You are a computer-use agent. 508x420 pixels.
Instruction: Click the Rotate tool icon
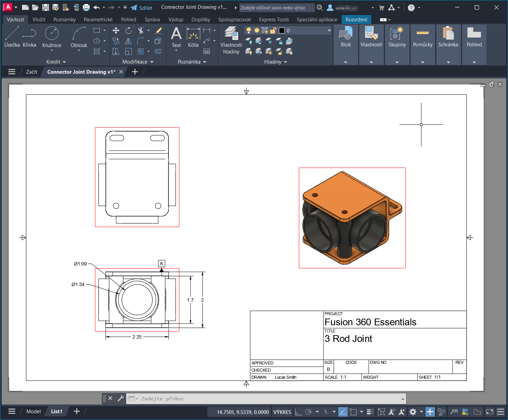tap(129, 31)
